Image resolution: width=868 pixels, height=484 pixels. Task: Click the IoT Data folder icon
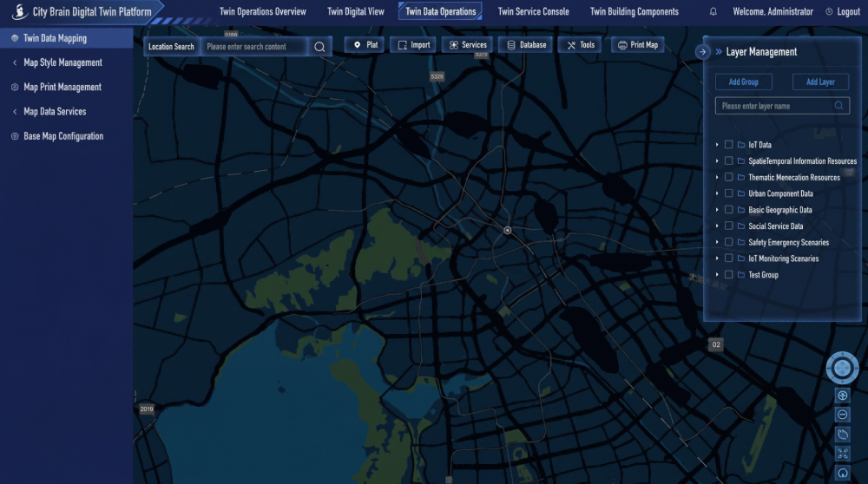pyautogui.click(x=740, y=145)
